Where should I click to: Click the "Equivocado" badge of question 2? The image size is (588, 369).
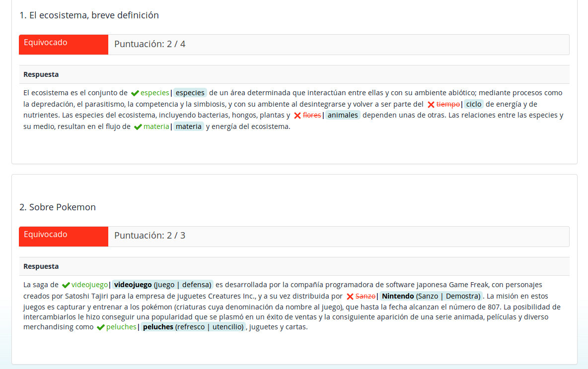63,237
